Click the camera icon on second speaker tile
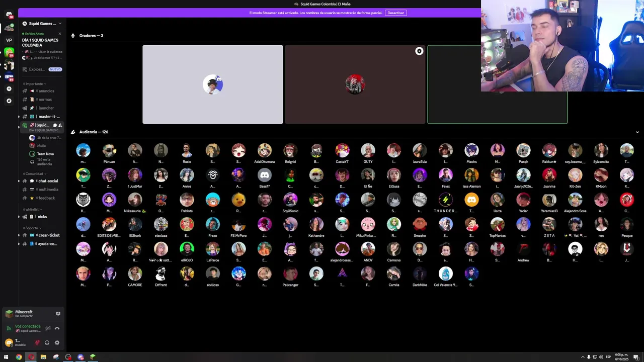 tap(419, 51)
